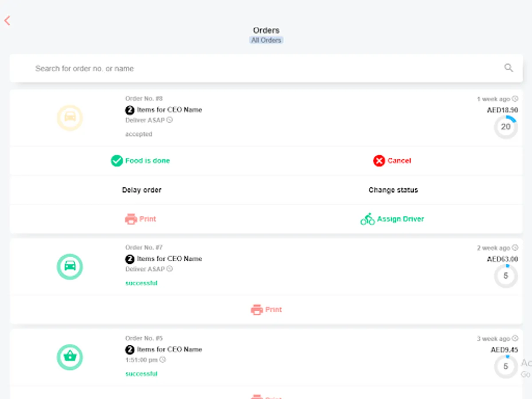Cancel Order #8
Screen dimensions: 532x399
click(x=392, y=160)
